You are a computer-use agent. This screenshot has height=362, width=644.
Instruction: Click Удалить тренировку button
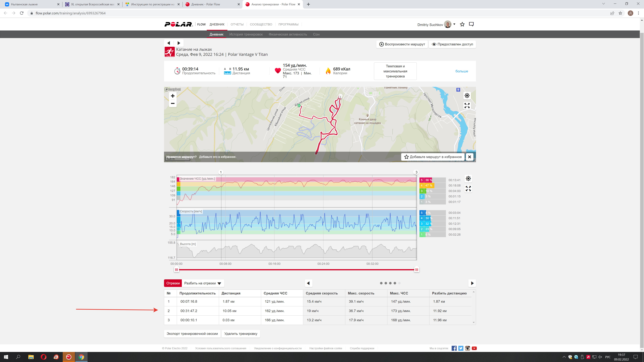pyautogui.click(x=240, y=334)
